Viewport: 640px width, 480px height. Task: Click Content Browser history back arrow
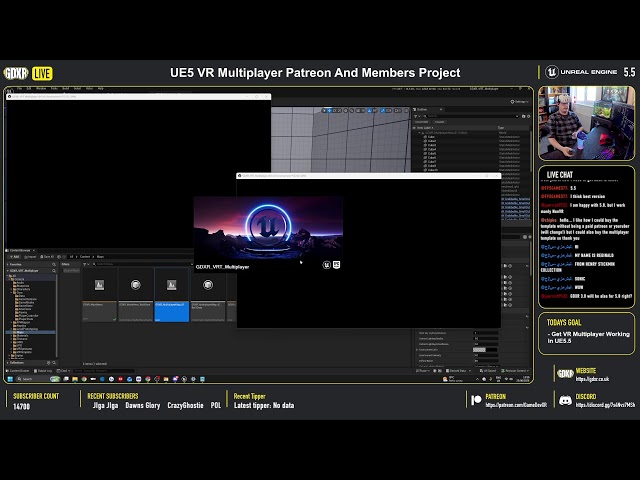point(59,257)
